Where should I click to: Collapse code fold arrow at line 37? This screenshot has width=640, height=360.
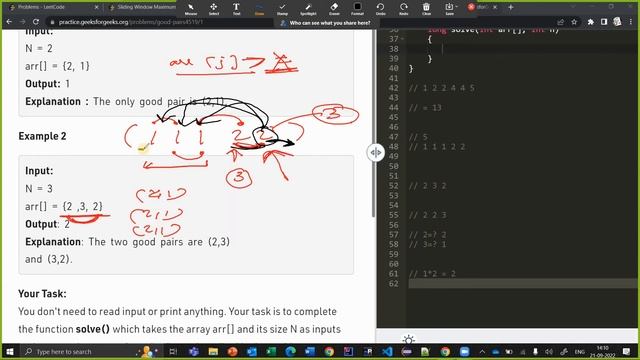[402, 39]
